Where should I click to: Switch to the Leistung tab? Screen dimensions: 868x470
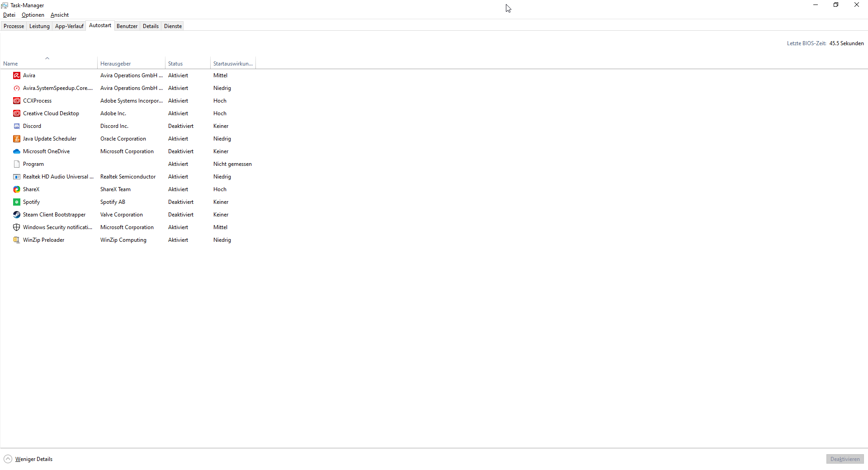click(x=39, y=26)
